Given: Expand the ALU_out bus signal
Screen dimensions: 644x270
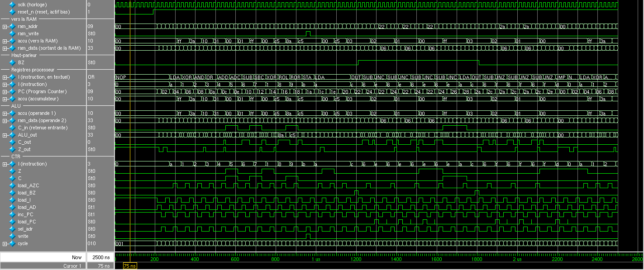Looking at the screenshot, I should 5,135.
